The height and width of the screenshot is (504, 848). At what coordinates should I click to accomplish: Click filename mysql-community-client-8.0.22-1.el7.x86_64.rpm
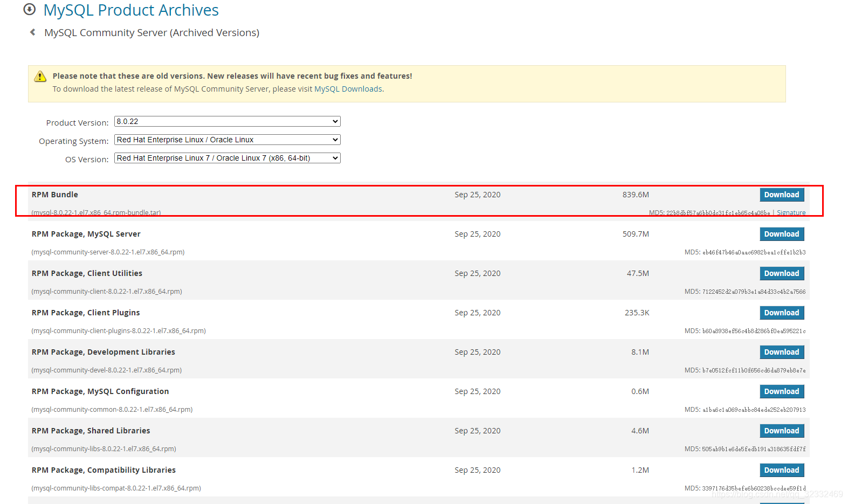(x=107, y=292)
